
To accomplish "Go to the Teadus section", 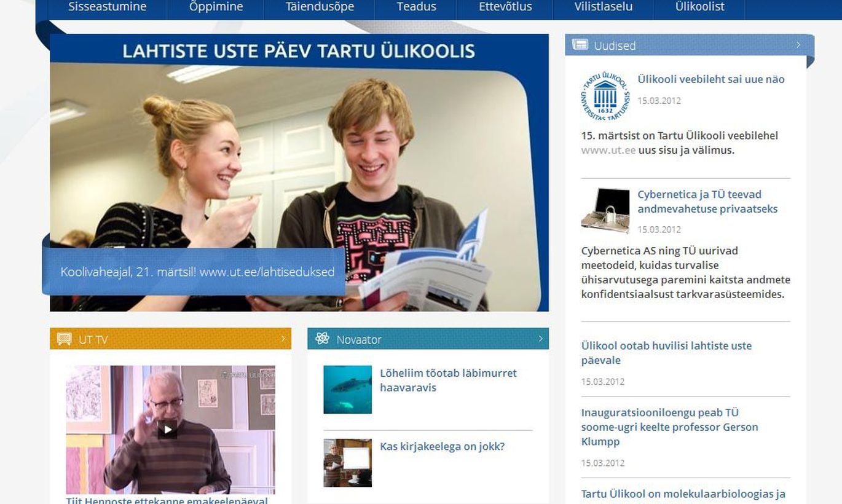I will tap(416, 7).
